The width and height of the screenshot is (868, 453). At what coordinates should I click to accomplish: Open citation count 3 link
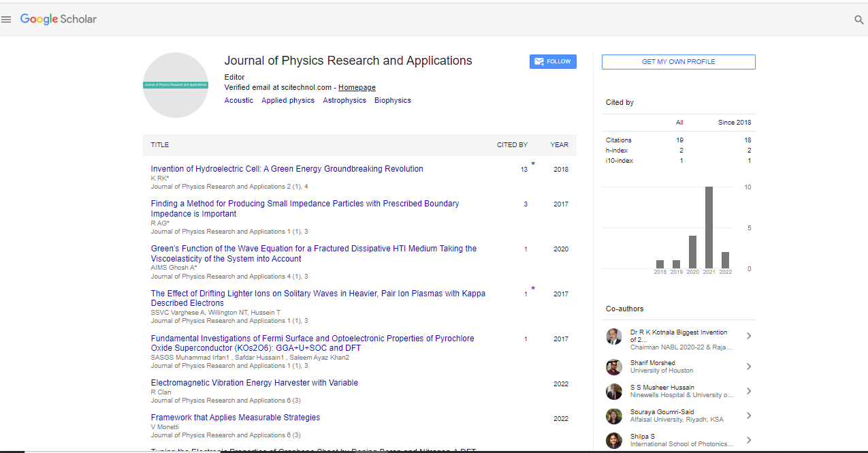526,204
